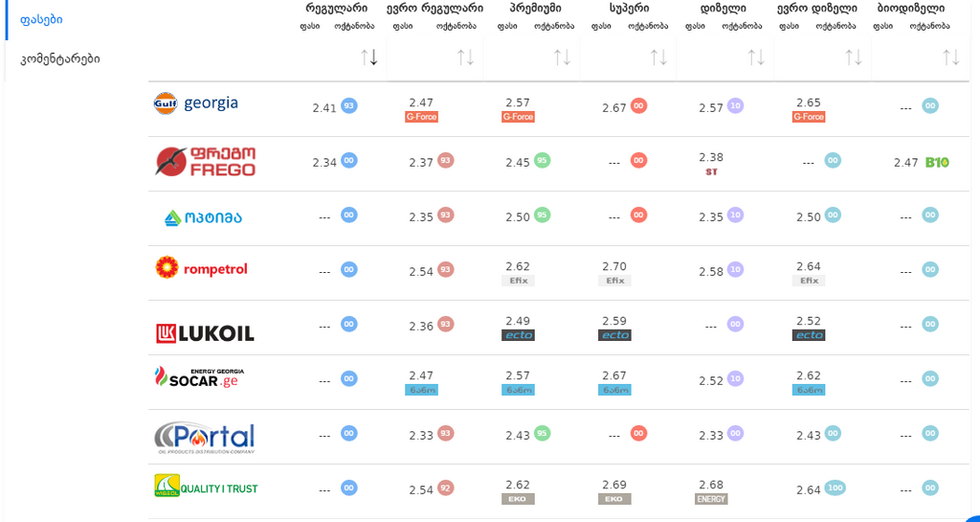Open the კომენტარები tab

click(x=59, y=58)
